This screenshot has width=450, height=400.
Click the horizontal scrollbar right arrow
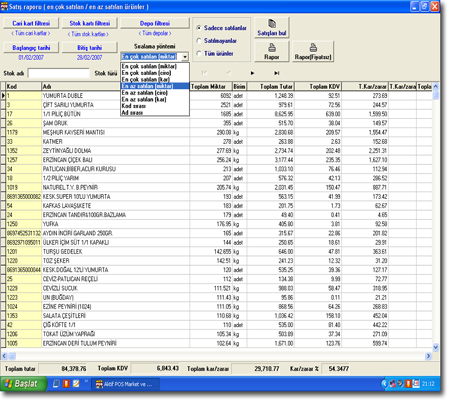[x=428, y=356]
